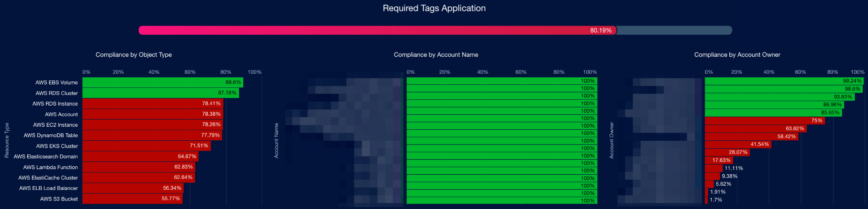This screenshot has width=868, height=209.
Task: Select the 11.11% account owner bar
Action: tap(714, 168)
